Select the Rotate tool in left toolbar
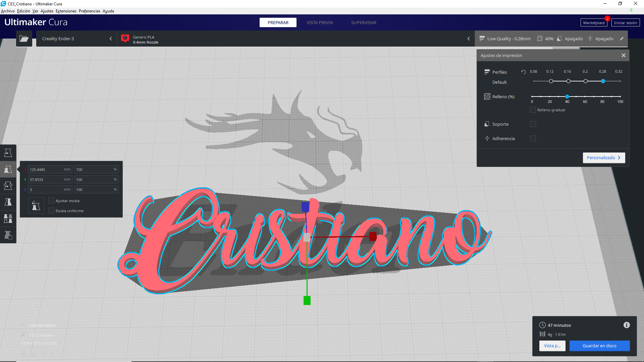 (8, 186)
